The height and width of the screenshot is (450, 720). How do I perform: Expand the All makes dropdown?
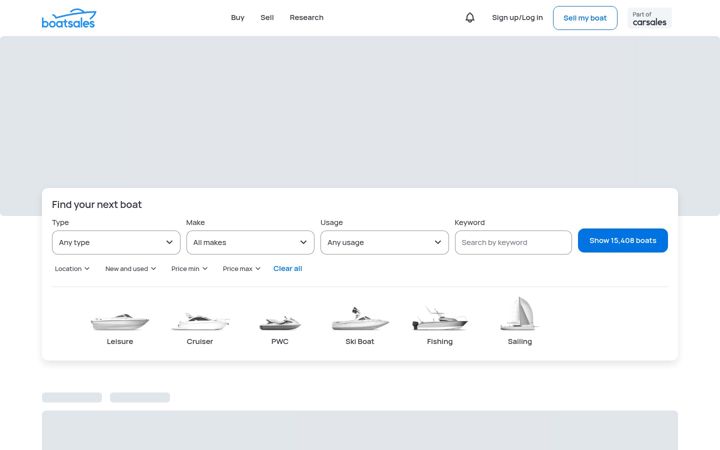coord(250,242)
